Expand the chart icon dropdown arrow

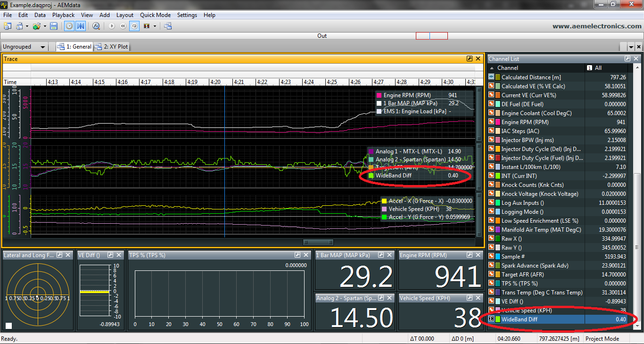pos(155,26)
